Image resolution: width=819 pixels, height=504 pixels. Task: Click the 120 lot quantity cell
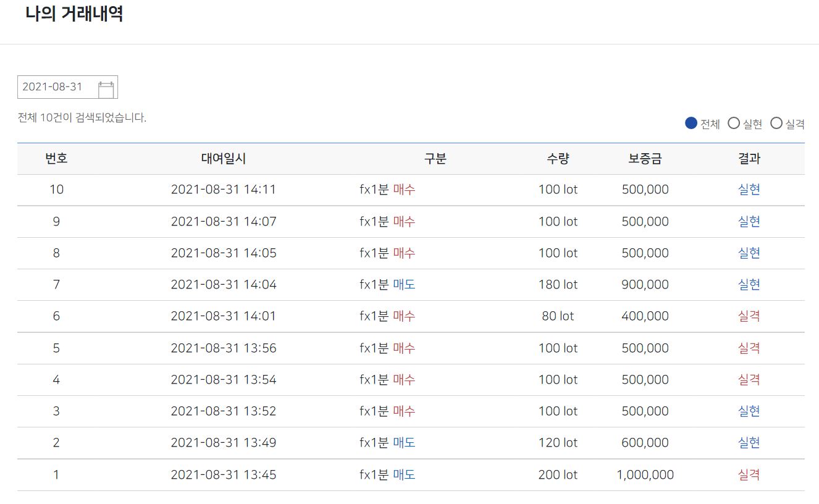point(558,442)
